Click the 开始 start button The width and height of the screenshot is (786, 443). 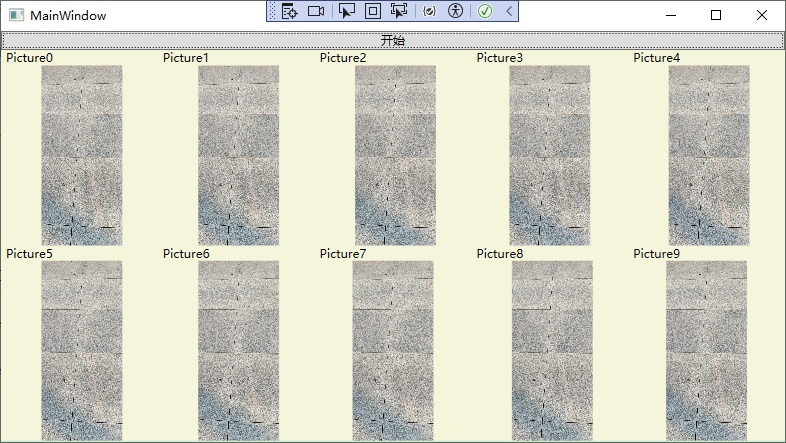pyautogui.click(x=392, y=40)
